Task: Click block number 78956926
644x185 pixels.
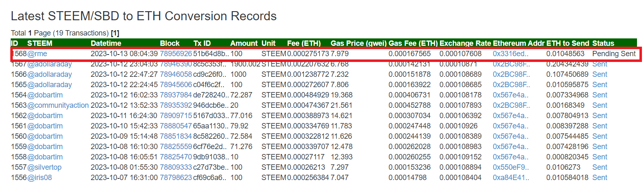Action: click(176, 54)
